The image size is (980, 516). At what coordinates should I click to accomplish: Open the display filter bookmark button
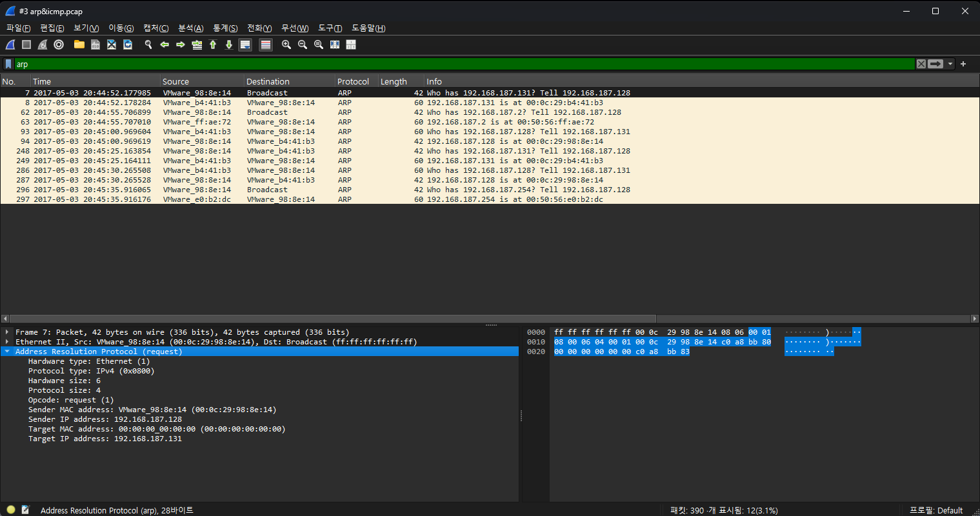pyautogui.click(x=8, y=64)
